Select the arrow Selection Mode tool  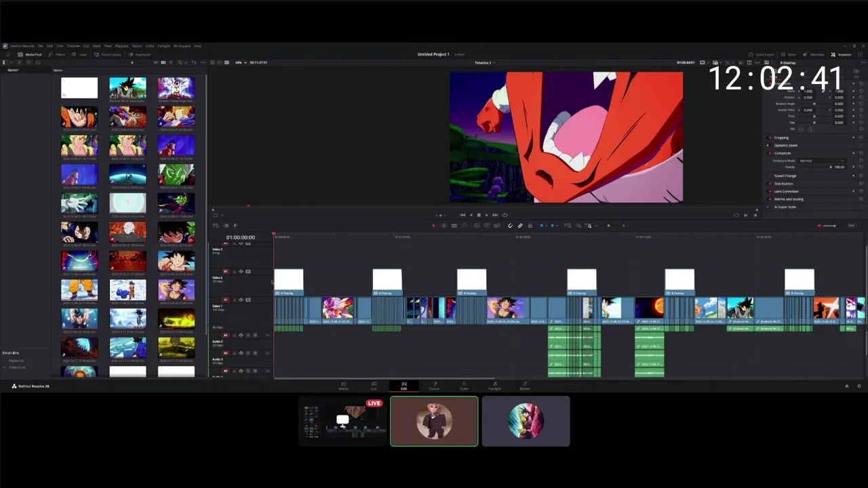coord(434,226)
